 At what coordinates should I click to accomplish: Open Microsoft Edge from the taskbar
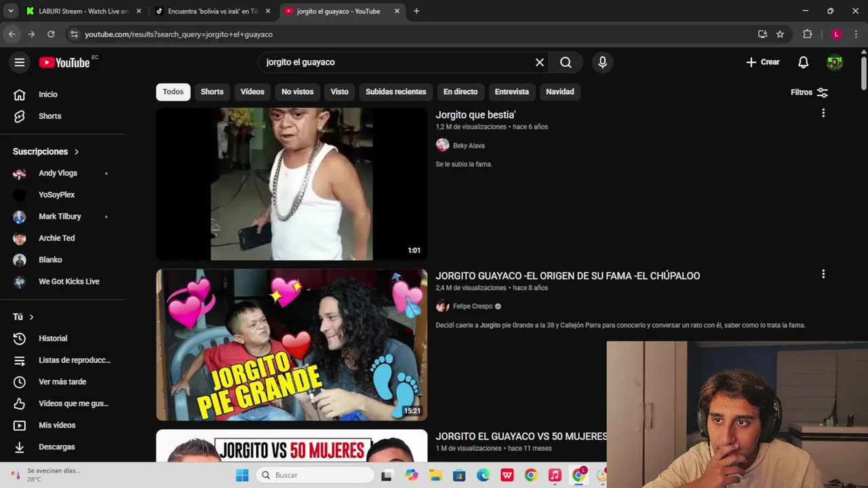coord(483,475)
